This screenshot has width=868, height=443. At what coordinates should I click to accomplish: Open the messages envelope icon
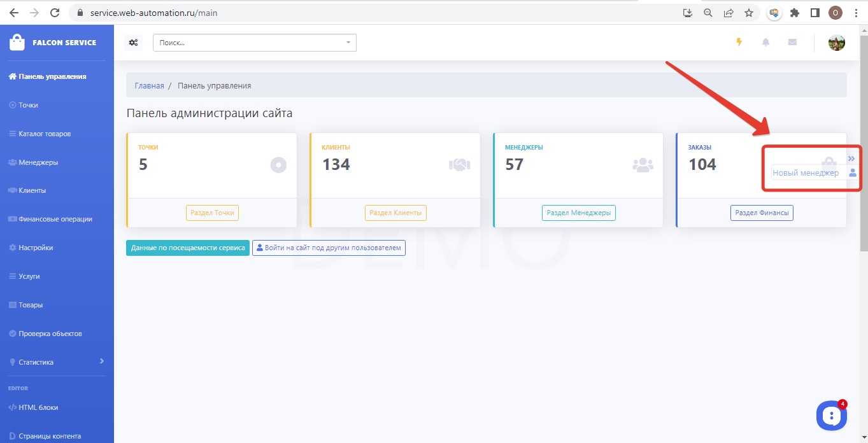tap(792, 43)
